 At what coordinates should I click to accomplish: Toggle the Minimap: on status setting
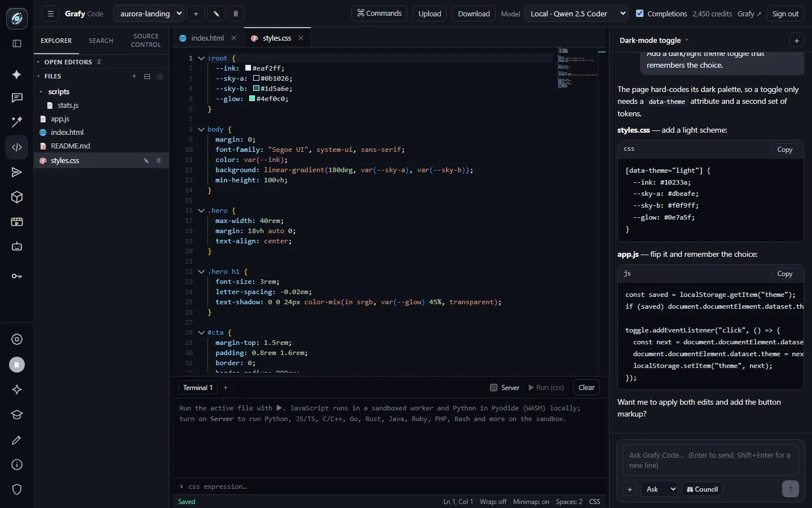coord(531,502)
